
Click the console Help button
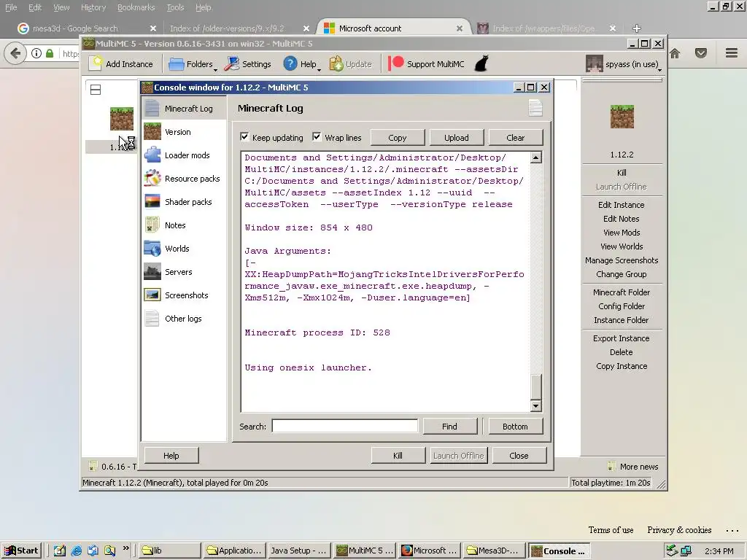pyautogui.click(x=171, y=456)
